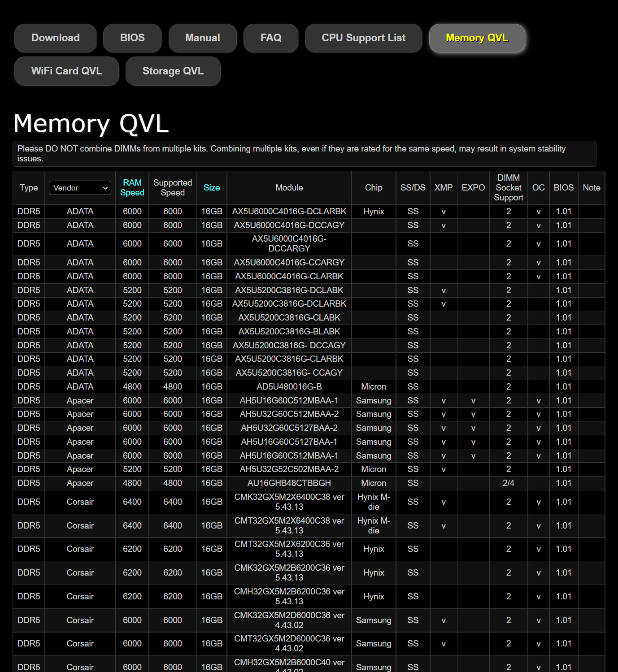Viewport: 618px width, 672px height.
Task: Select module AX5U5200C3816G-CLABK
Action: [289, 318]
